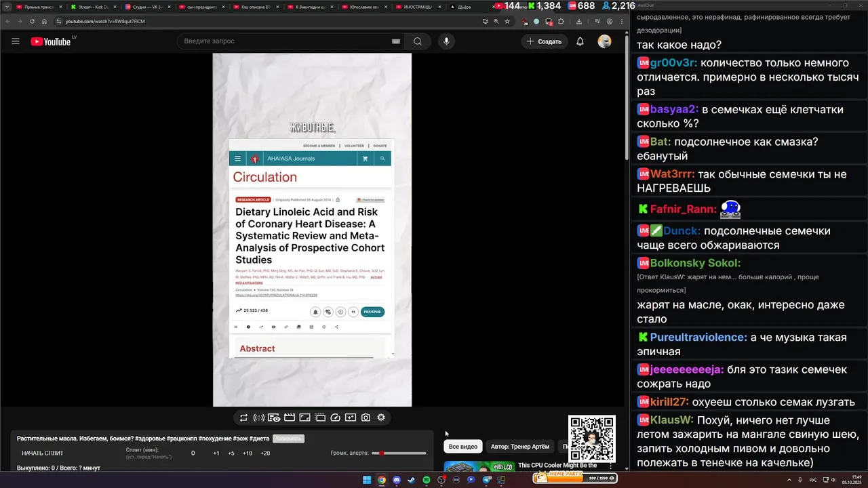This screenshot has height=488, width=868.
Task: Open Spotify from the taskbar
Action: coord(427,480)
